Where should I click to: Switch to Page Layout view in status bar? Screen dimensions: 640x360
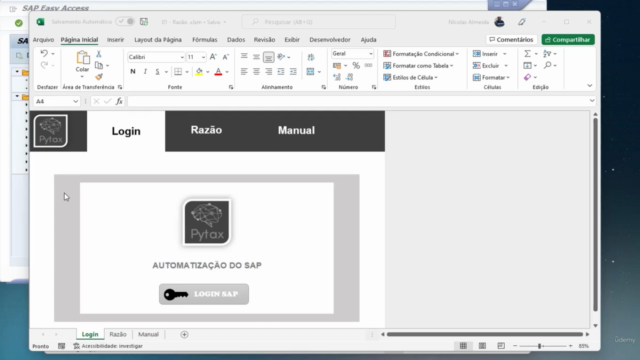(x=482, y=346)
